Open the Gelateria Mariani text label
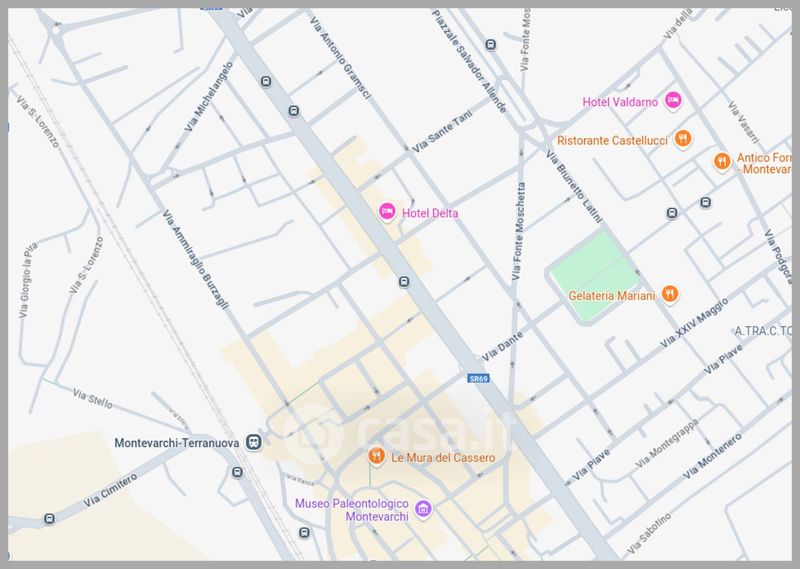The image size is (800, 569). 611,295
